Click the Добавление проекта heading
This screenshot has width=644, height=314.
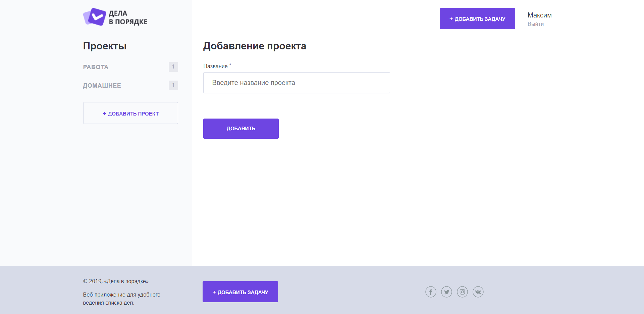tap(255, 46)
